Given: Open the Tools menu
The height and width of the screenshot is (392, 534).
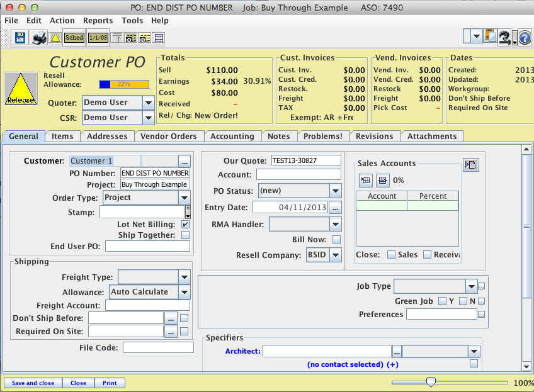Looking at the screenshot, I should pyautogui.click(x=132, y=20).
